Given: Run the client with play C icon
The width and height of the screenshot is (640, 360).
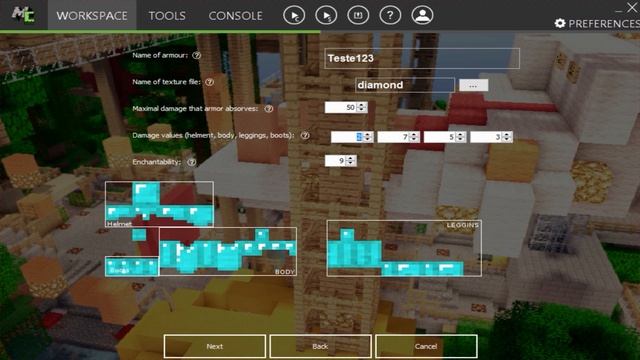Looking at the screenshot, I should pyautogui.click(x=294, y=16).
